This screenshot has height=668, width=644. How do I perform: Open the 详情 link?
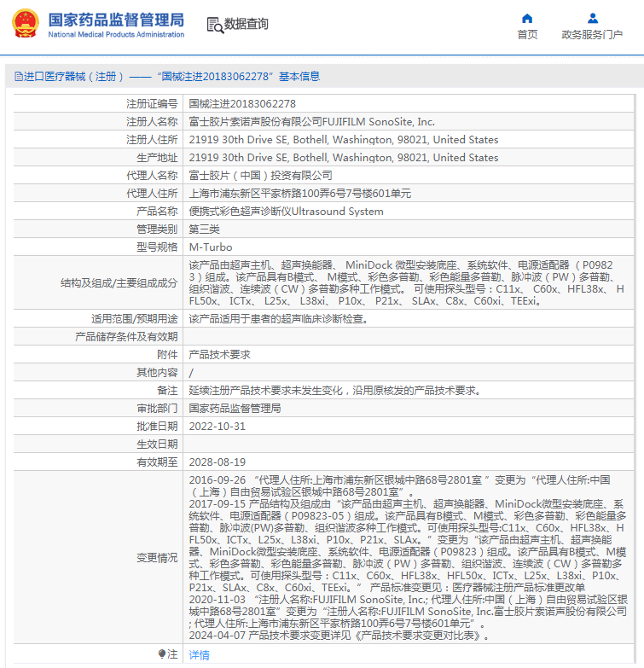199,655
